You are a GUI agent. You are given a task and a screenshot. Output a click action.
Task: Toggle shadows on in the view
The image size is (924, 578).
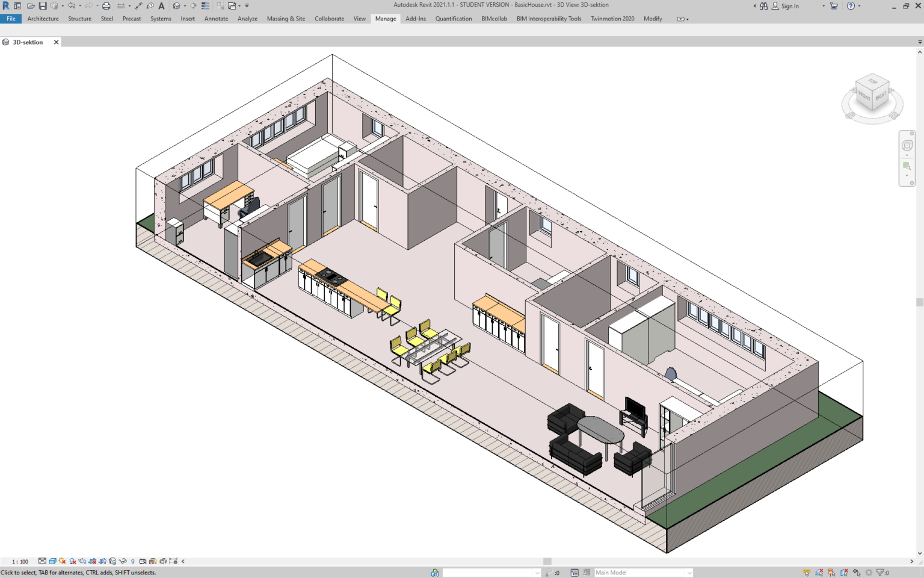(x=73, y=562)
